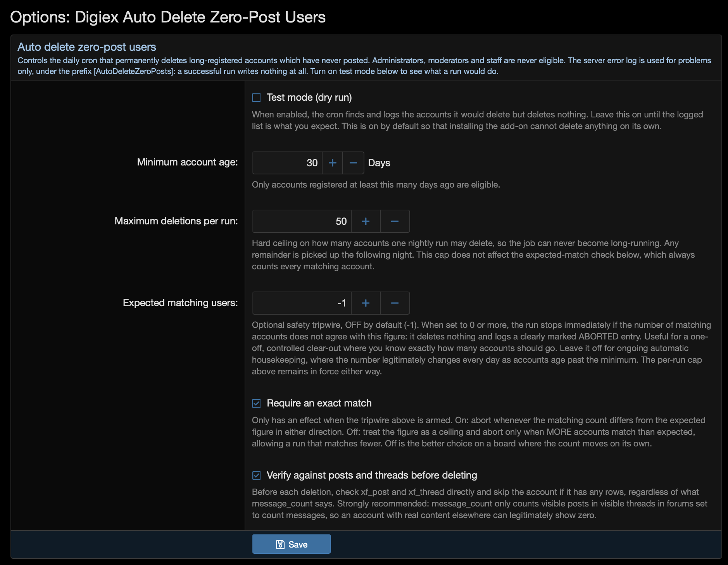Focus the Maximum deletions per run field

click(x=302, y=221)
